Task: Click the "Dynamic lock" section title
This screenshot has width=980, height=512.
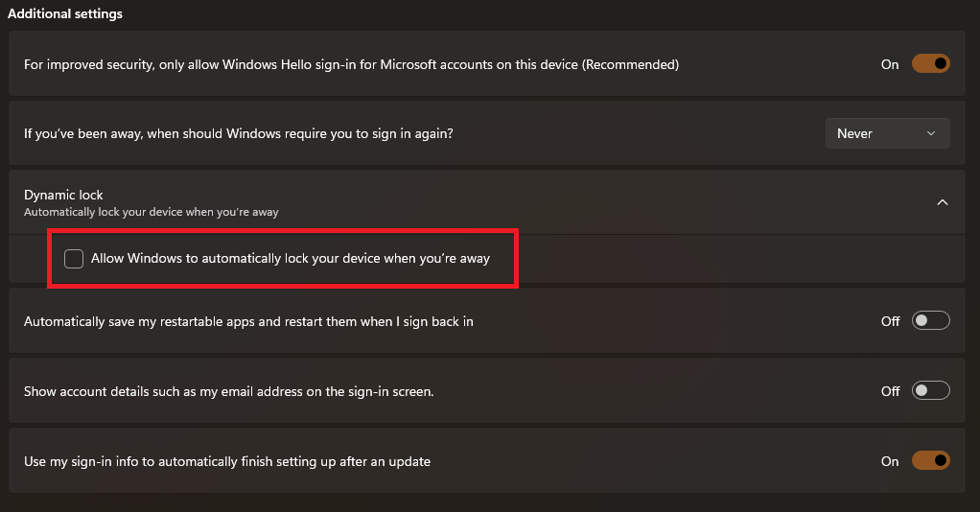Action: [x=63, y=195]
